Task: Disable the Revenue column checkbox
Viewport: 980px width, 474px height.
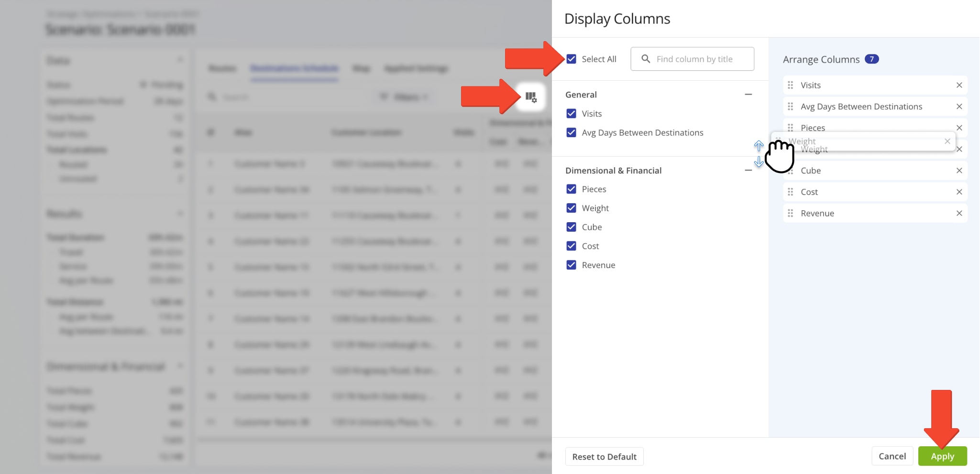Action: click(571, 265)
